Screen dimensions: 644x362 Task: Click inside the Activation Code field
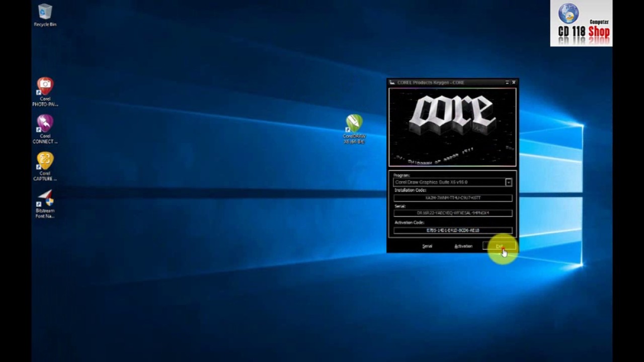click(453, 230)
